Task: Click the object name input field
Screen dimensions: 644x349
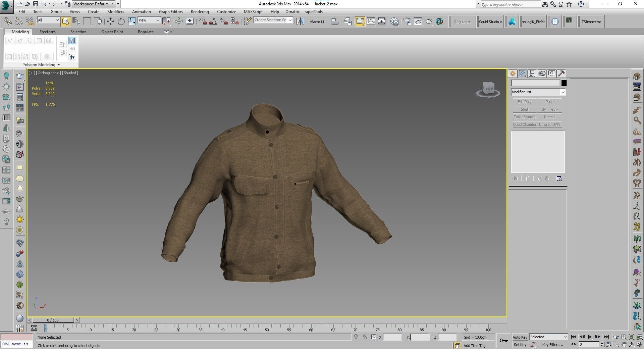Action: point(535,83)
